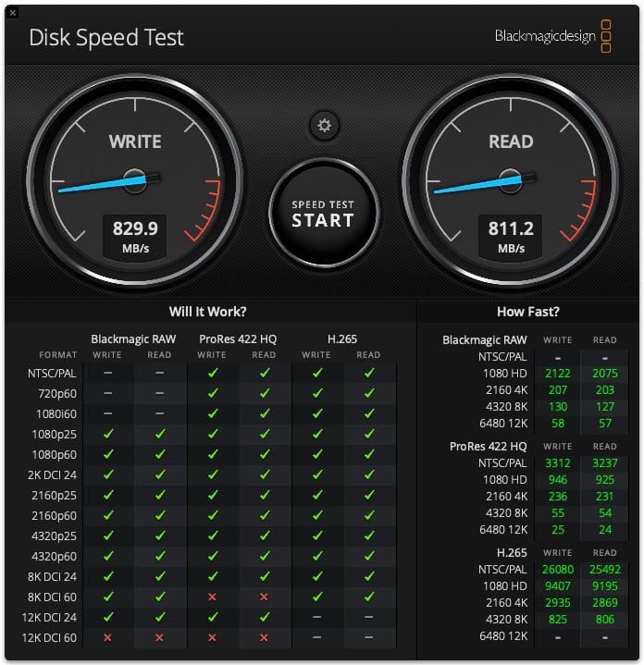Click the Blackmagicdesign logo
644x665 pixels.
tap(552, 36)
